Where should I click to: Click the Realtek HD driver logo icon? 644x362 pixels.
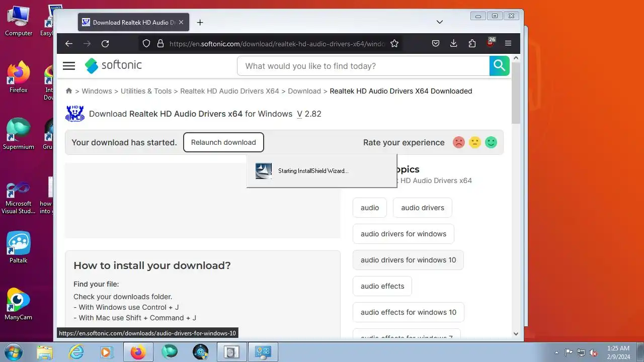(75, 114)
